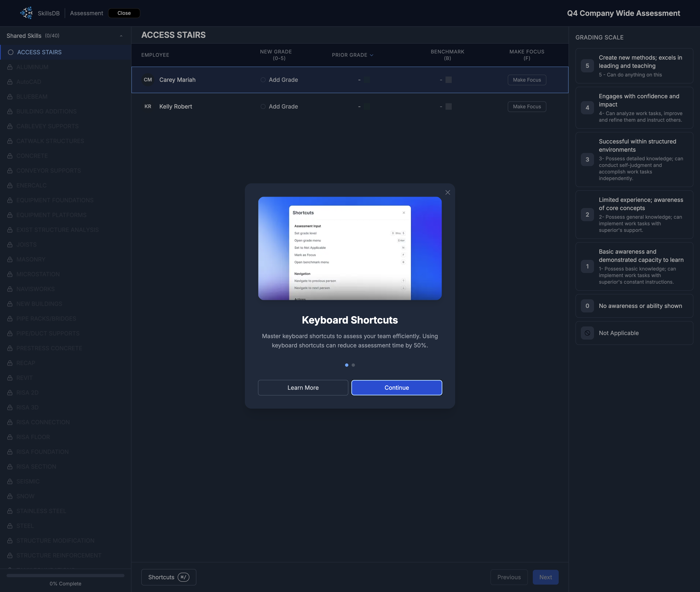Click the lock icon beside NAVISWORKS
700x592 pixels.
10,289
